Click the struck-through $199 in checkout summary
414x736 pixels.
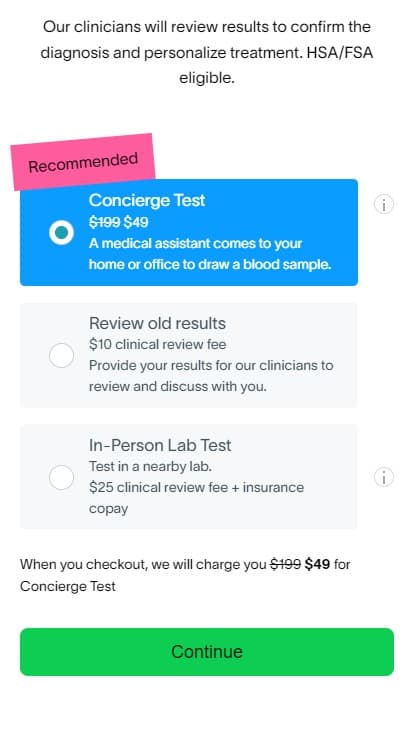click(x=285, y=564)
